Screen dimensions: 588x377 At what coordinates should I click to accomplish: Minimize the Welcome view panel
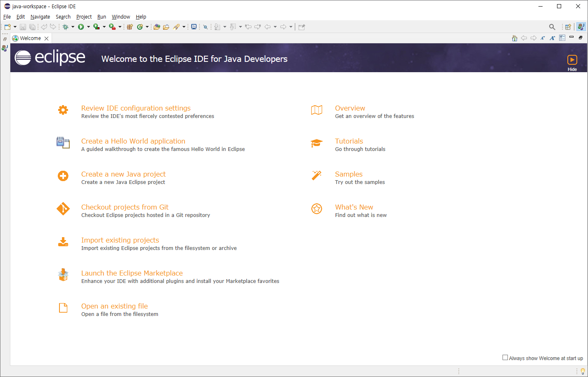[571, 37]
